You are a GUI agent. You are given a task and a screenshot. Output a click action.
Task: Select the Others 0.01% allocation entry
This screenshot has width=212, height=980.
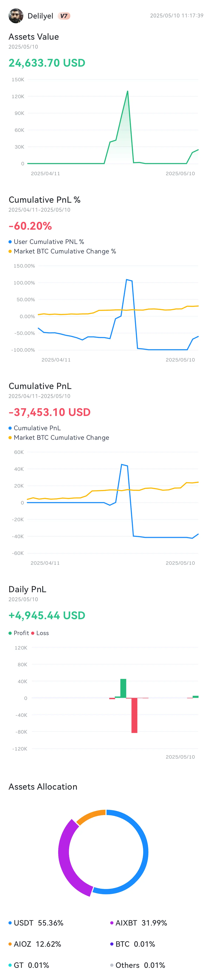137,965
